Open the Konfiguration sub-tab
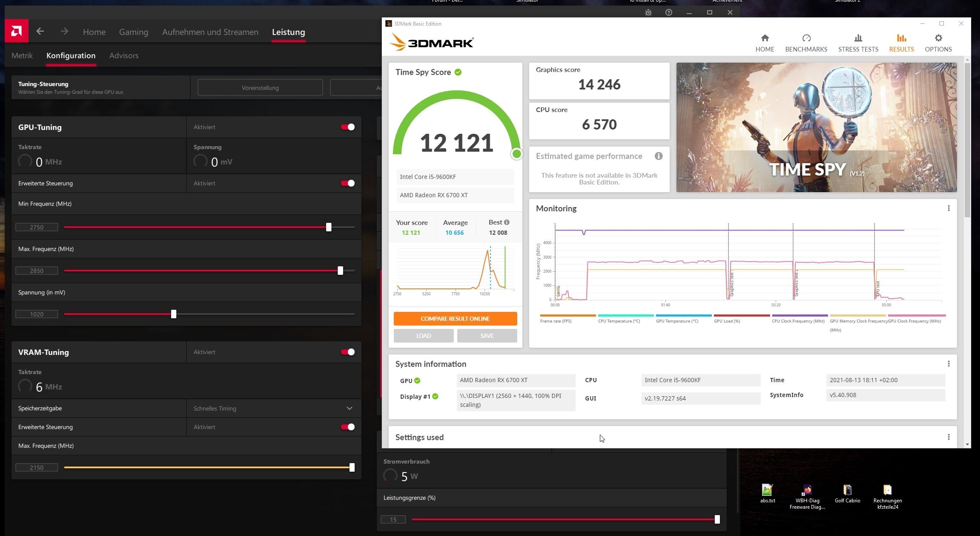Viewport: 980px width, 536px height. pyautogui.click(x=71, y=55)
